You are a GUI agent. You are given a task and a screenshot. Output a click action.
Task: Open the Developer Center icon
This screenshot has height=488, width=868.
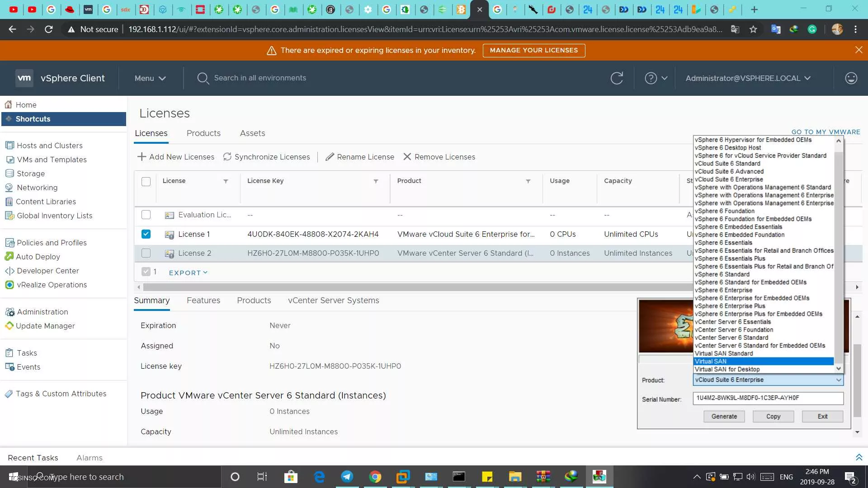(x=9, y=271)
